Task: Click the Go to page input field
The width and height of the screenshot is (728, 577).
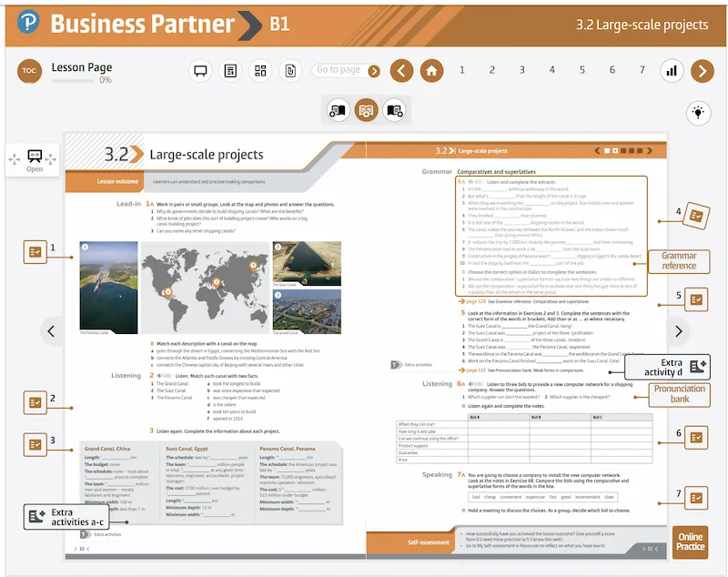Action: click(x=339, y=70)
